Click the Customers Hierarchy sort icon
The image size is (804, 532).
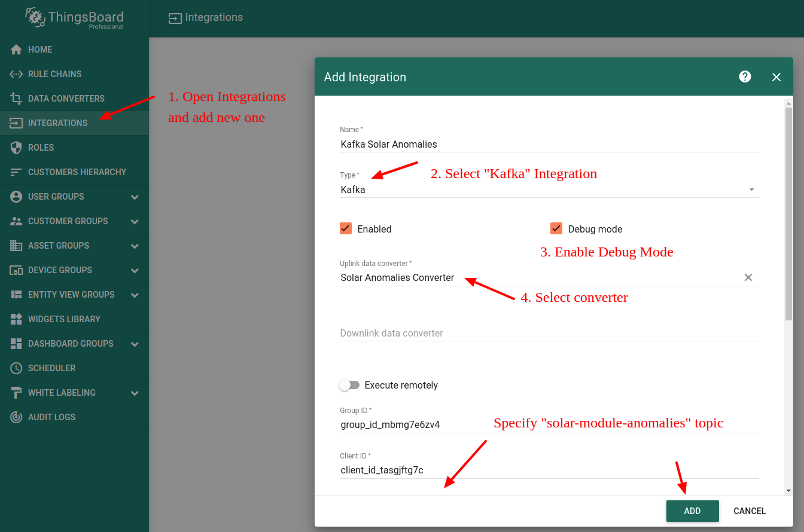tap(16, 172)
